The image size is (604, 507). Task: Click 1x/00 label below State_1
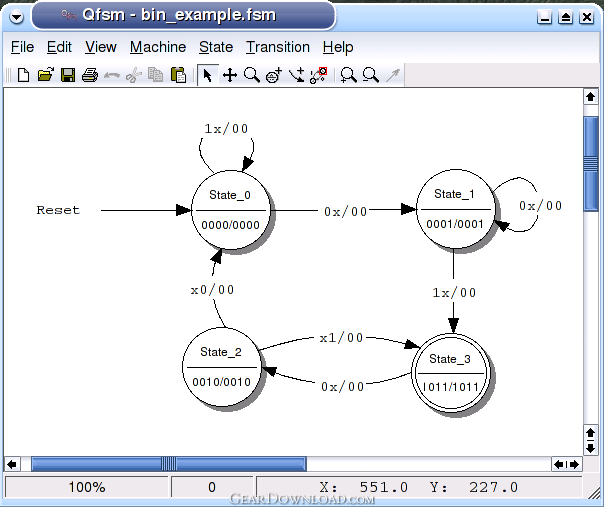coord(454,293)
